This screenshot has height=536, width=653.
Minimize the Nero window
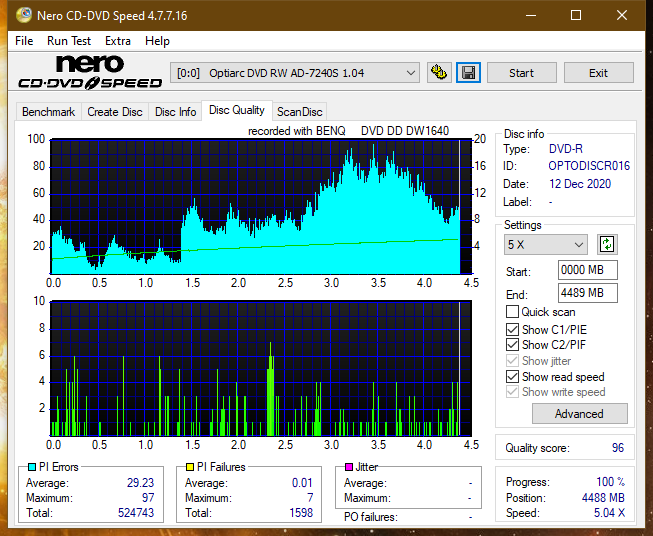pos(531,16)
